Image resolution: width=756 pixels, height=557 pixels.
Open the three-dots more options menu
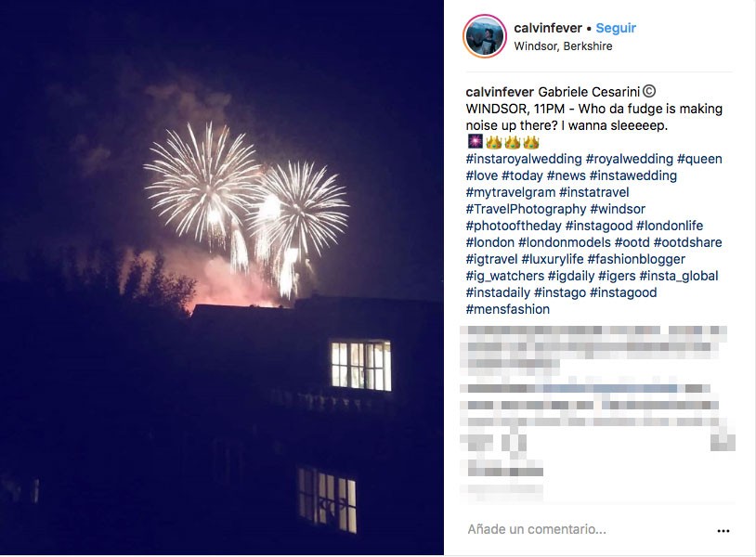[x=723, y=530]
